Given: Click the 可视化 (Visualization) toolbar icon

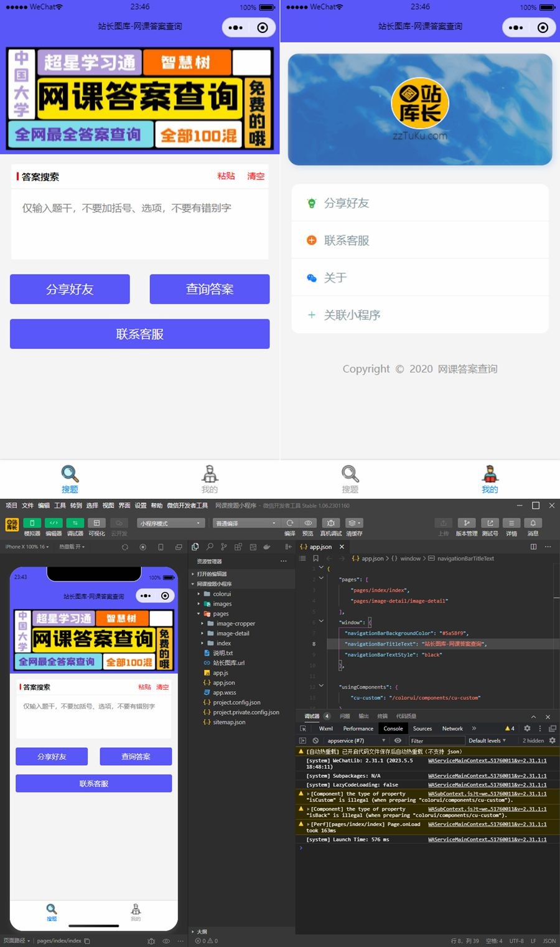Looking at the screenshot, I should (x=97, y=524).
